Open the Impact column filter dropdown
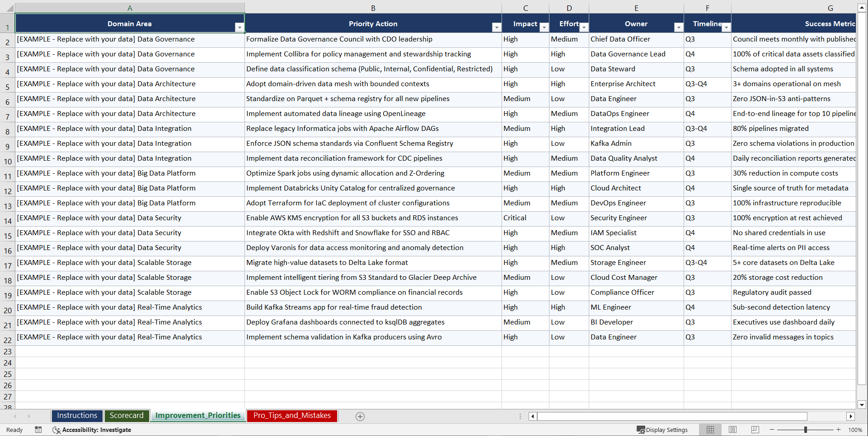The width and height of the screenshot is (868, 436). (x=544, y=28)
